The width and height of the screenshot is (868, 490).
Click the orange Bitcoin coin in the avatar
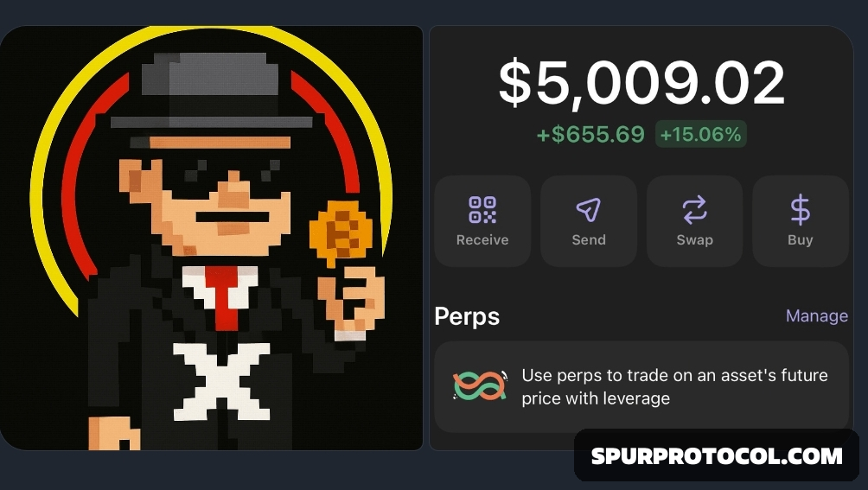[341, 232]
